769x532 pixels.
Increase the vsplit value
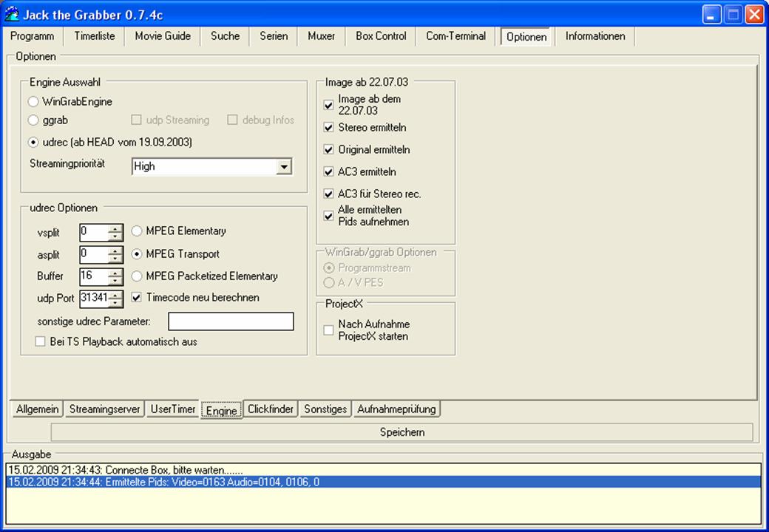tap(115, 228)
